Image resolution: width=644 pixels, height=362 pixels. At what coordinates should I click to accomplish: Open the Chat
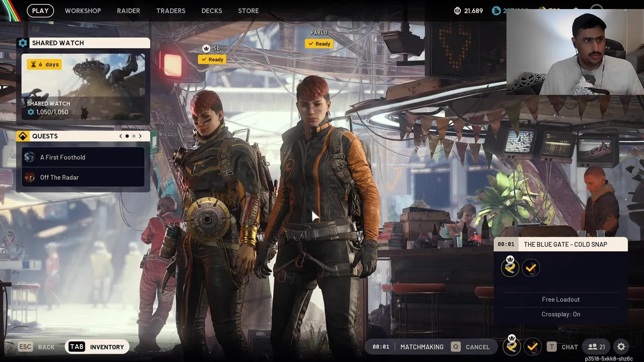[570, 347]
